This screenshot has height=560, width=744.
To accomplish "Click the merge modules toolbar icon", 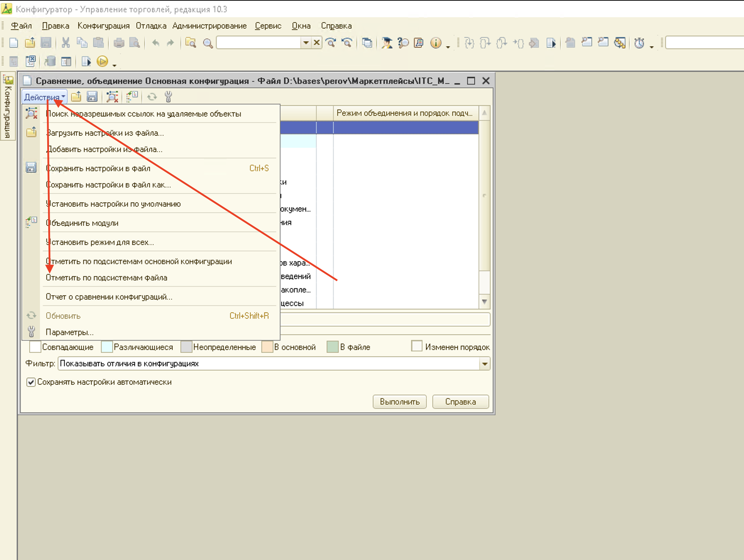I will pos(132,97).
